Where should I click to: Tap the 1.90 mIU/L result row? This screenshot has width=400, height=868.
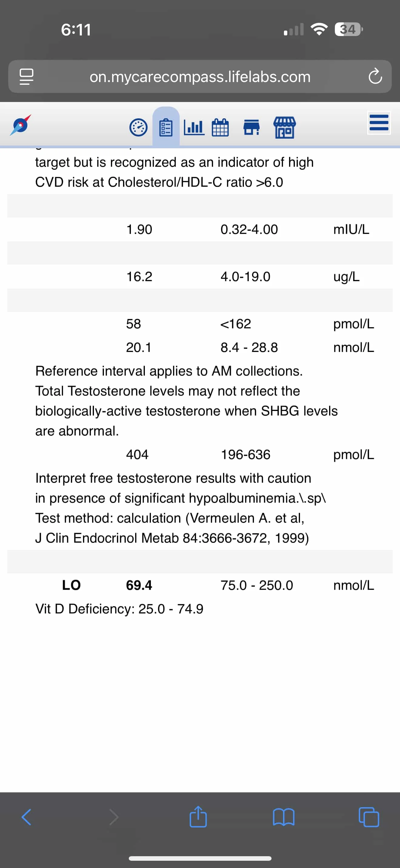coord(200,229)
